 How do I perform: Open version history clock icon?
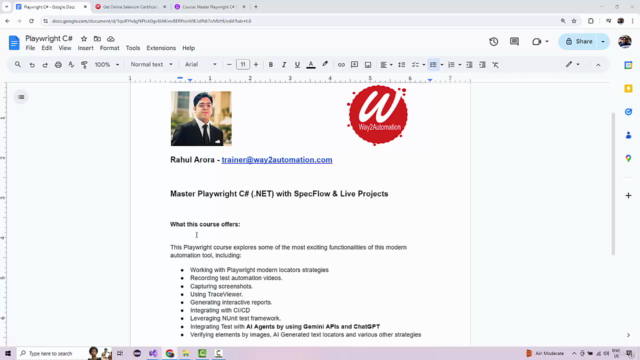pos(493,42)
